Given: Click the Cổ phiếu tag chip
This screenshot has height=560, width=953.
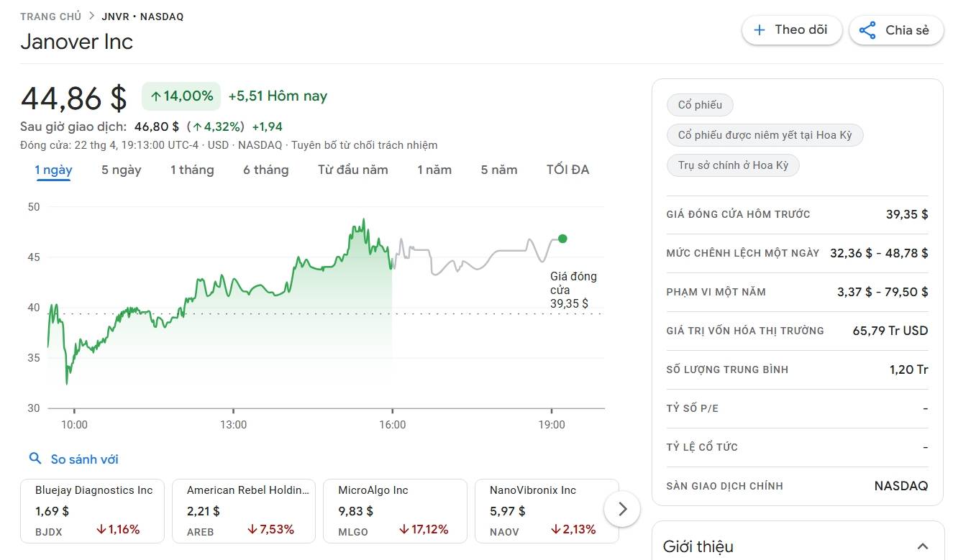Looking at the screenshot, I should point(700,105).
